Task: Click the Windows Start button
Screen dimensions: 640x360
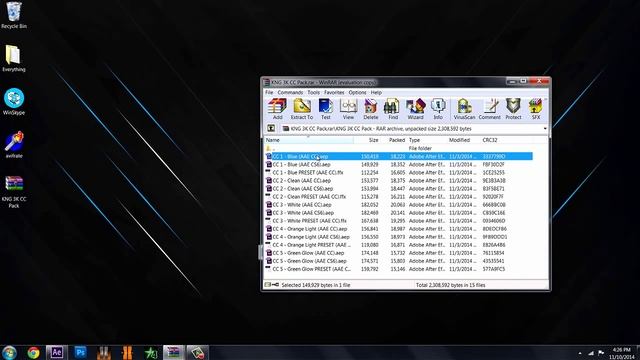Action: (9, 353)
